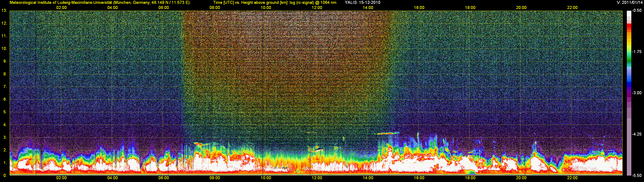Click the 14:00 label on the bottom time axis
Image resolution: width=644 pixels, height=182 pixels.
coord(368,178)
